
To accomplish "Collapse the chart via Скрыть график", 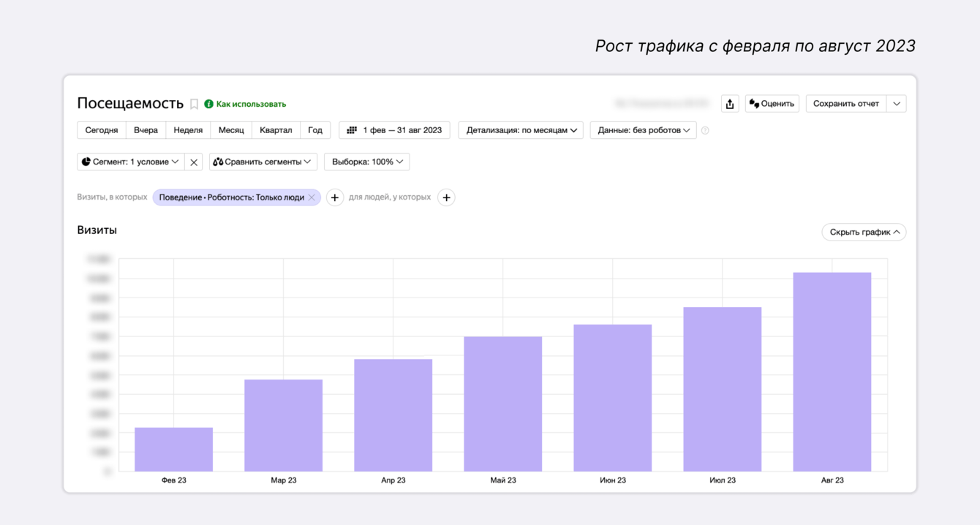I will (x=864, y=232).
